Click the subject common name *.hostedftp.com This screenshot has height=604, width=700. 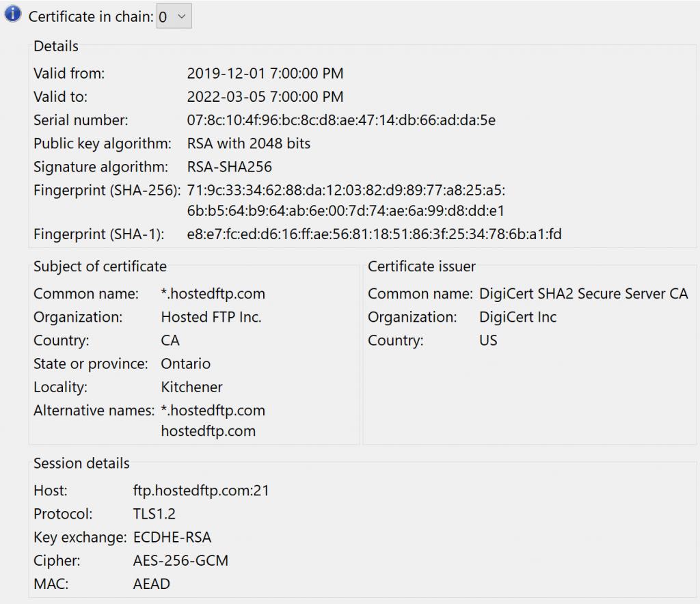(x=213, y=294)
